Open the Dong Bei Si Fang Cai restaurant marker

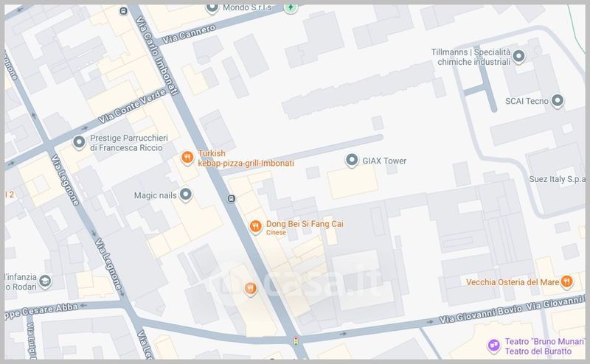click(255, 227)
